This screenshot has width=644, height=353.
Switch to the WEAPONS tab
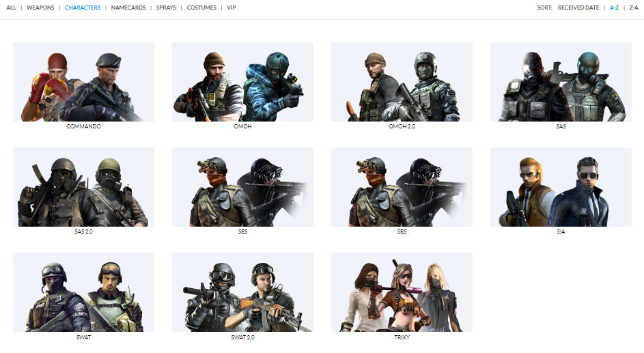pos(40,8)
